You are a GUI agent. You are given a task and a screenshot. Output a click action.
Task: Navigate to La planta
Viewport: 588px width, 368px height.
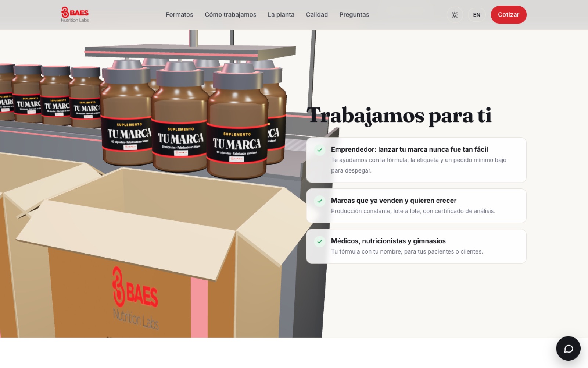point(281,15)
